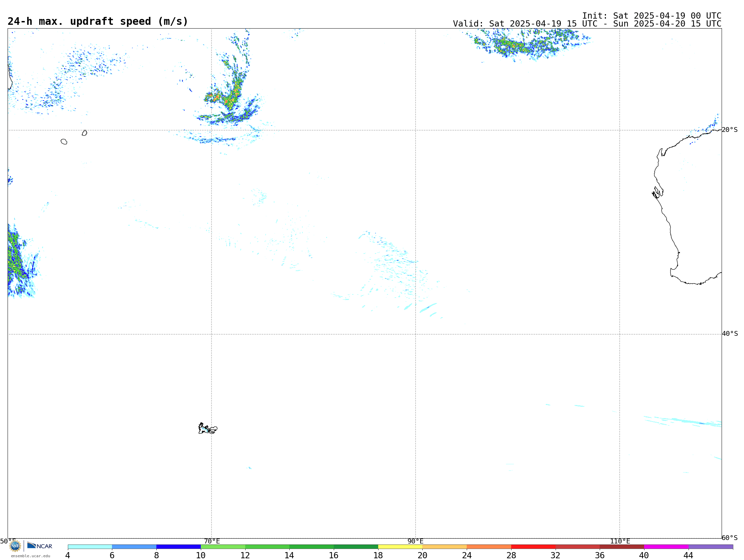Click the colorbar tick label "20"
744x560 pixels.
point(423,556)
